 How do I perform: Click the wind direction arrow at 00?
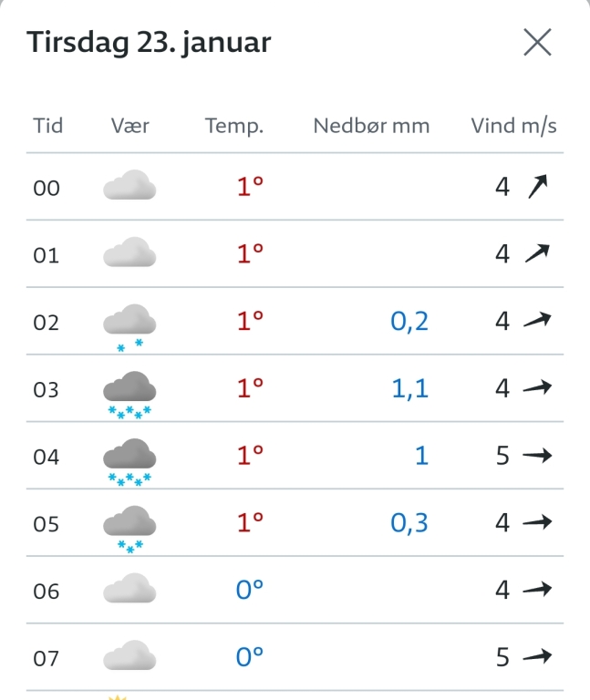pyautogui.click(x=540, y=187)
